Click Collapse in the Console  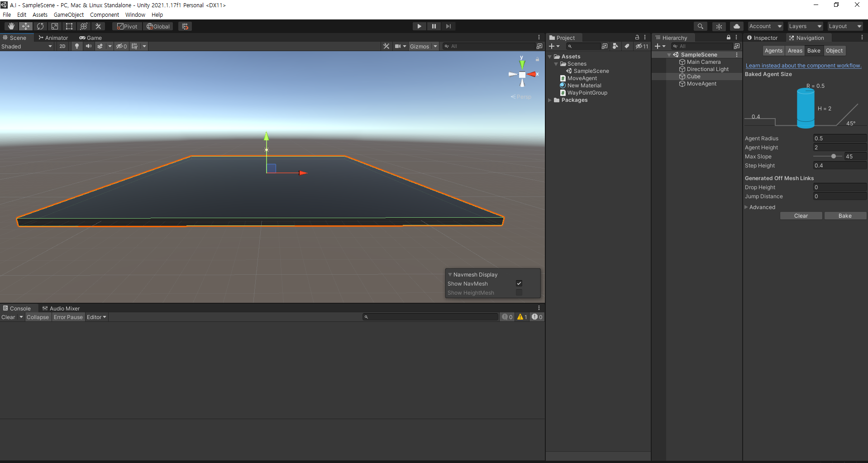[38, 317]
